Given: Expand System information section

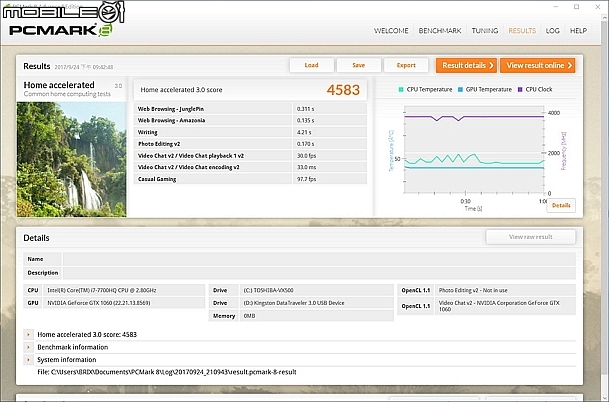Looking at the screenshot, I should [28, 360].
